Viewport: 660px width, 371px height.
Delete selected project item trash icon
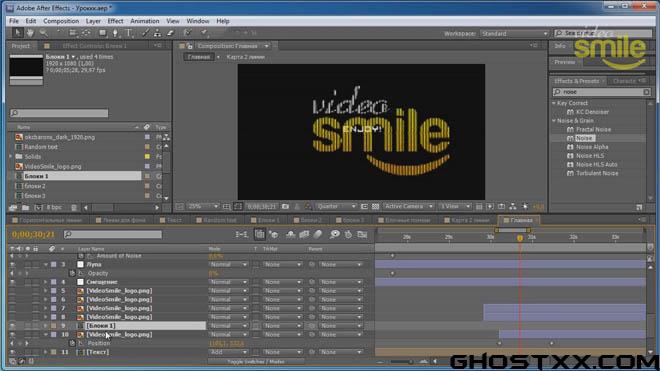tap(74, 208)
